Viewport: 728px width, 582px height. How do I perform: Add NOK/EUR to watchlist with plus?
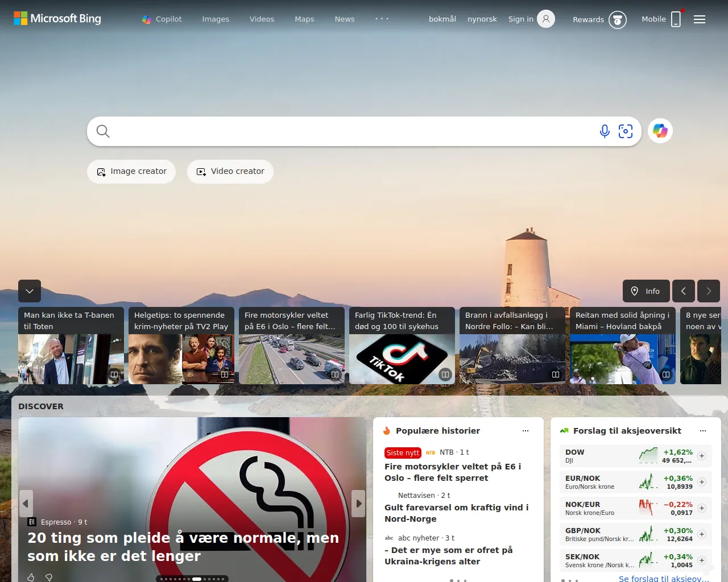pyautogui.click(x=702, y=508)
